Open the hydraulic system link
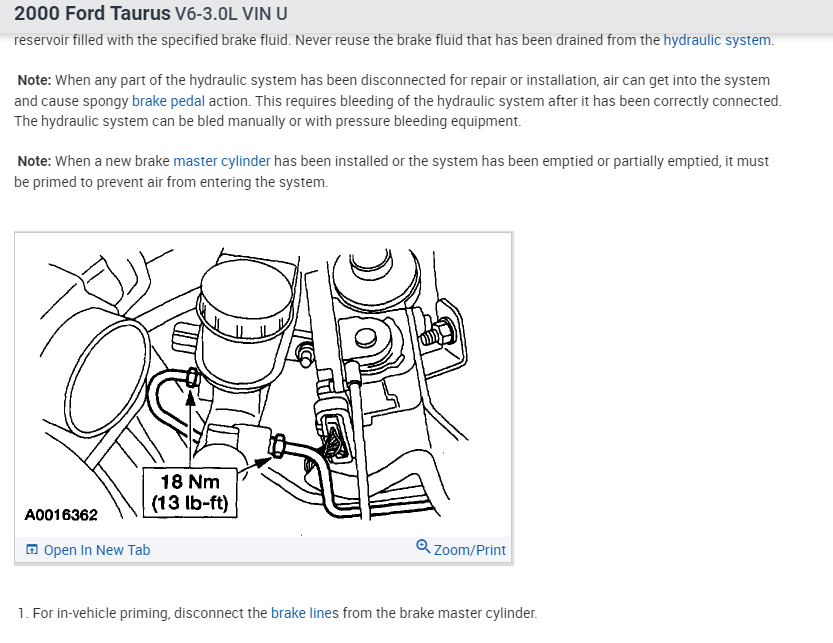 coord(717,40)
